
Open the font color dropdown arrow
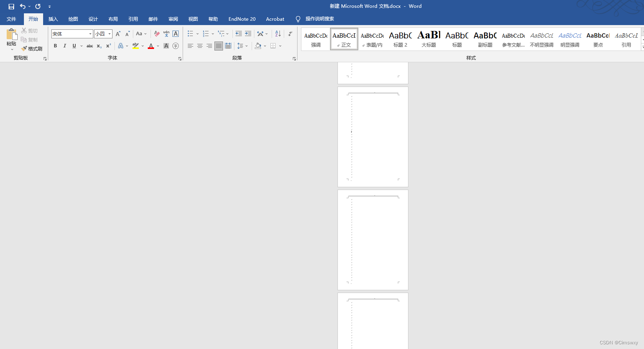click(158, 46)
